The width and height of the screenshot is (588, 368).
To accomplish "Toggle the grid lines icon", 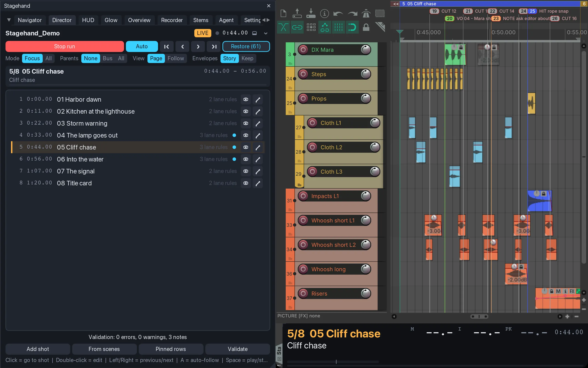I will coord(338,27).
